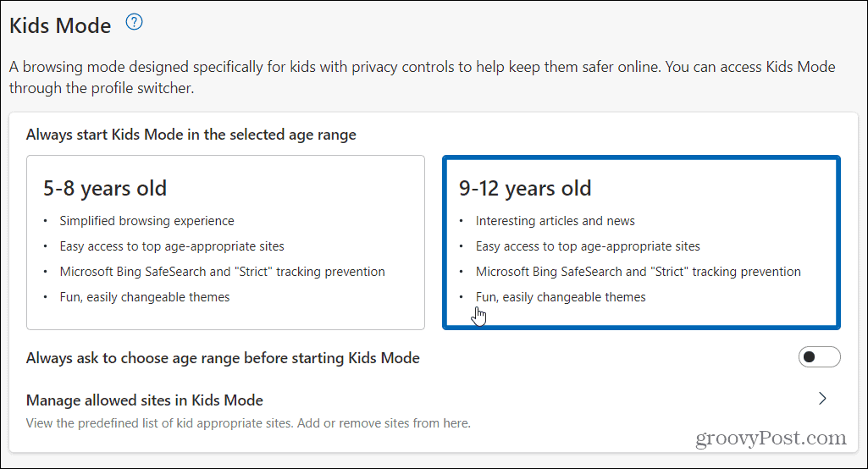
Task: Click the "Always ask to choose age range" label text
Action: click(x=223, y=358)
